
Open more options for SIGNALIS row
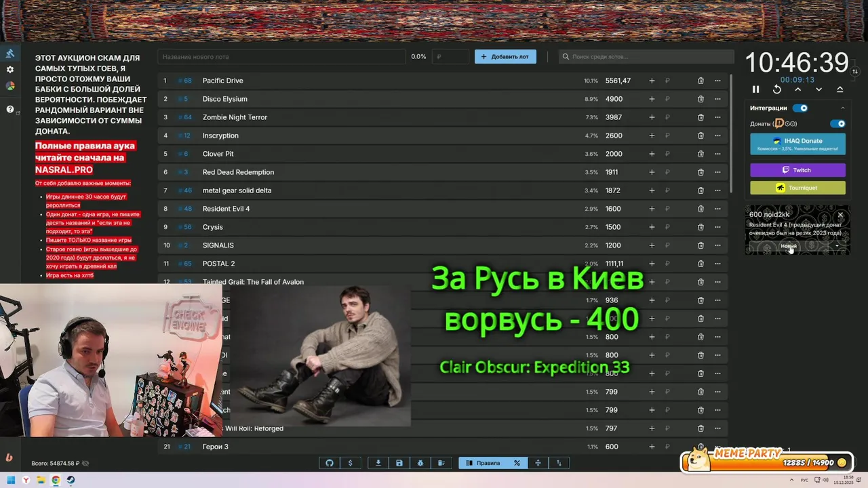click(717, 245)
